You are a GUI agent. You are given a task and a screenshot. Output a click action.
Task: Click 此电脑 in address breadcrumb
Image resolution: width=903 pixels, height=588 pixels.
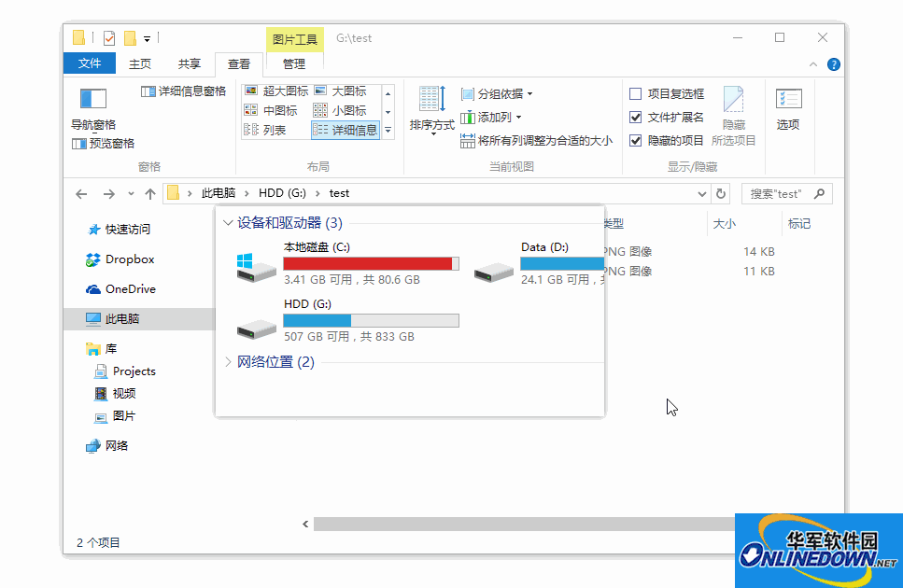(219, 193)
